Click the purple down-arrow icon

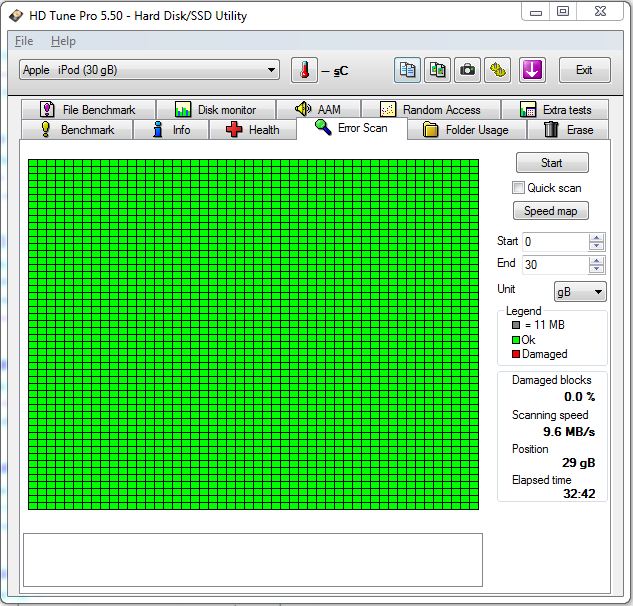532,70
